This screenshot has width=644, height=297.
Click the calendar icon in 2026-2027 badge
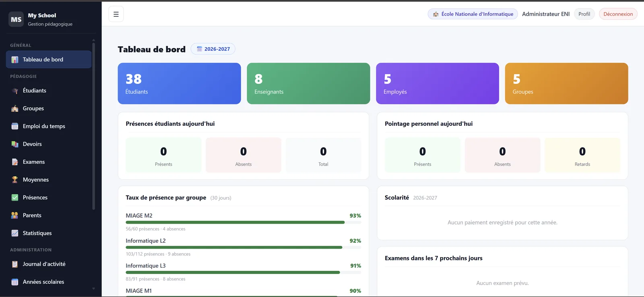199,49
